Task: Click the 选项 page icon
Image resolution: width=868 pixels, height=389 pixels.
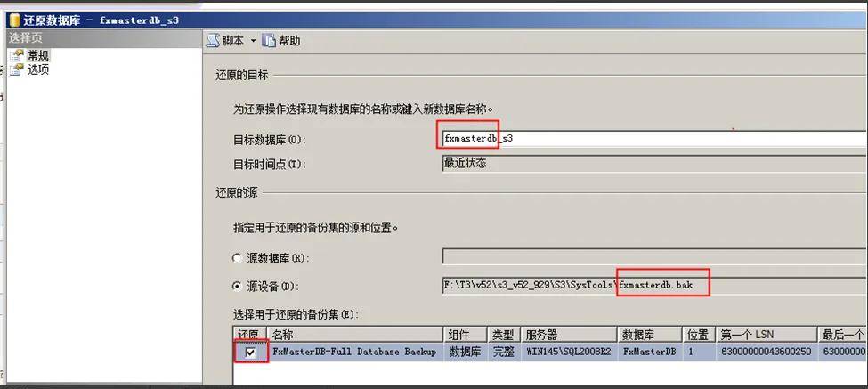Action: (x=17, y=69)
